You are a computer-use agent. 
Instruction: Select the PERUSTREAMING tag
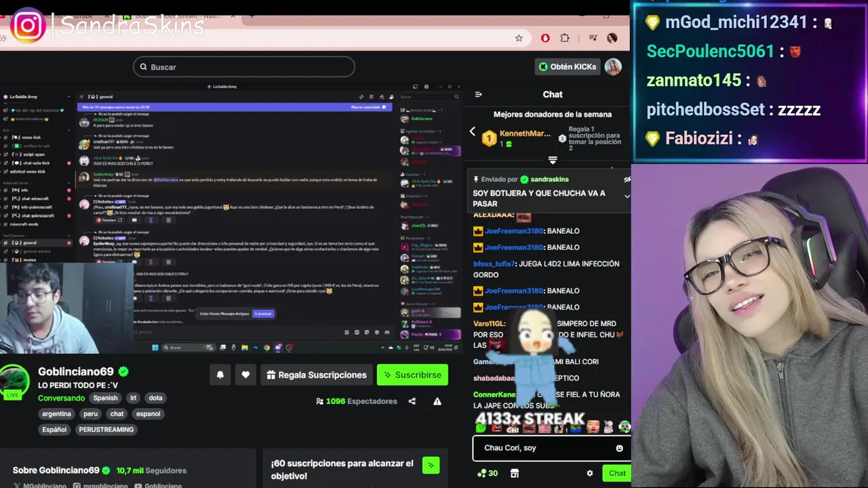(106, 429)
